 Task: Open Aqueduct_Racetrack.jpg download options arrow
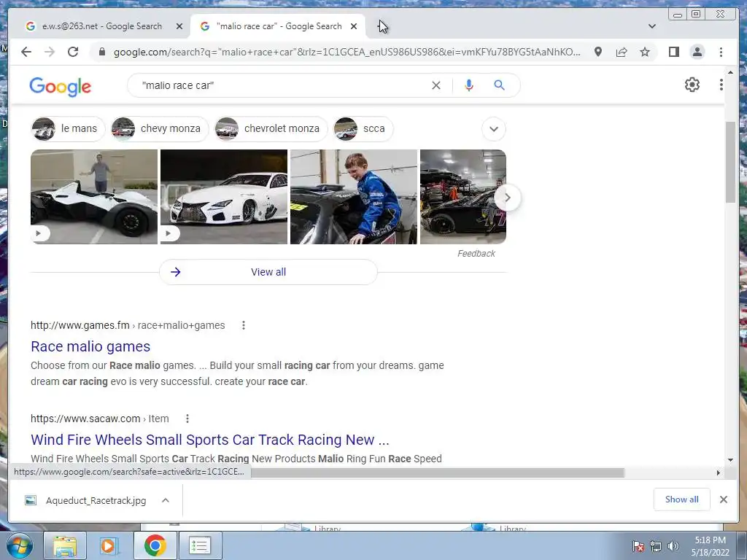[166, 500]
